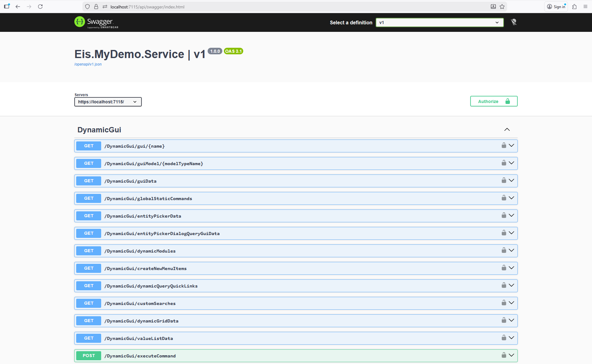Open the browser extensions icon
592x364 pixels.
click(x=574, y=7)
